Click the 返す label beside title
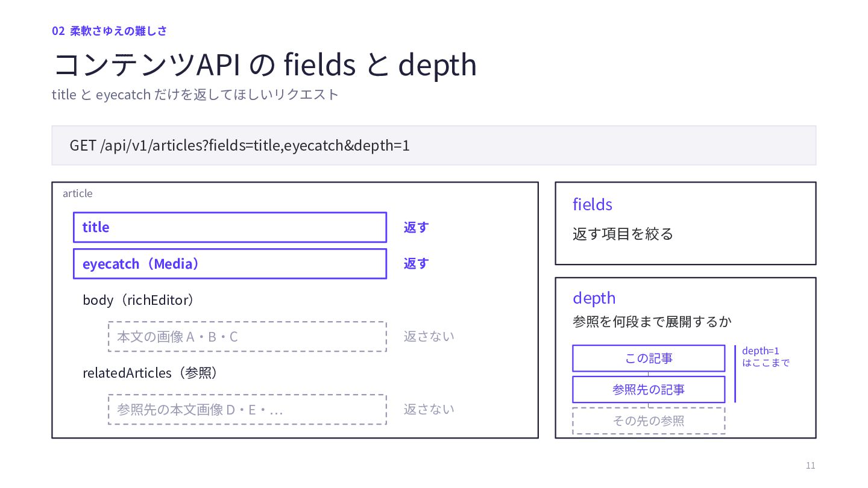868x488 pixels. [416, 227]
